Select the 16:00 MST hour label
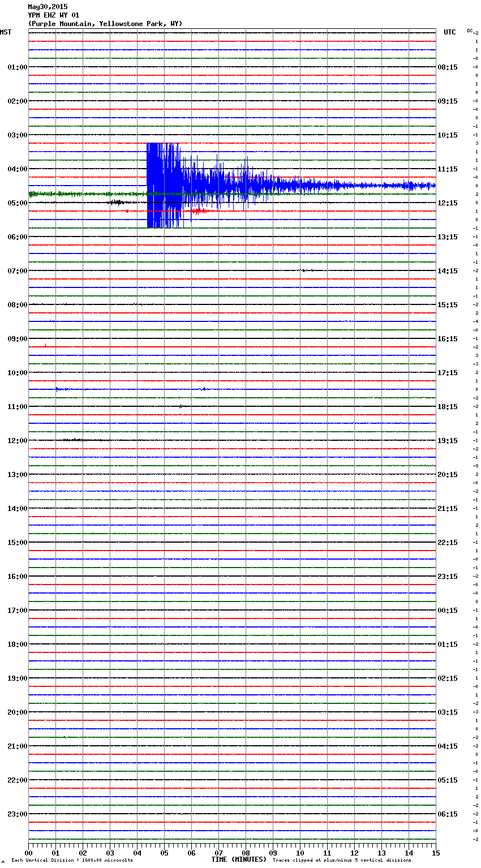Screen dimensions: 481x868 pos(18,577)
